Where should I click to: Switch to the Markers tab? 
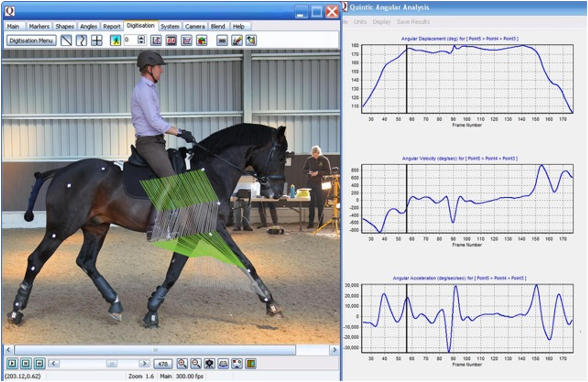click(39, 26)
